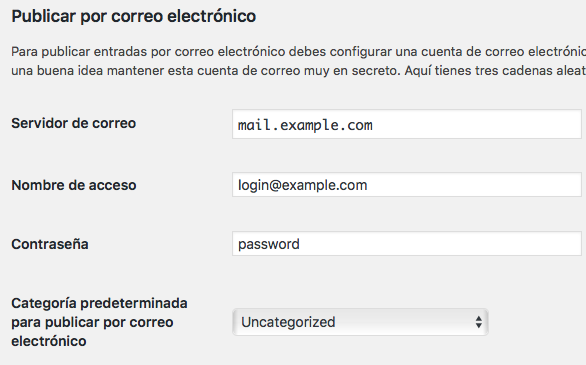
Task: Click the sentence "Aquí tienes tres cadenas"
Action: click(x=495, y=70)
